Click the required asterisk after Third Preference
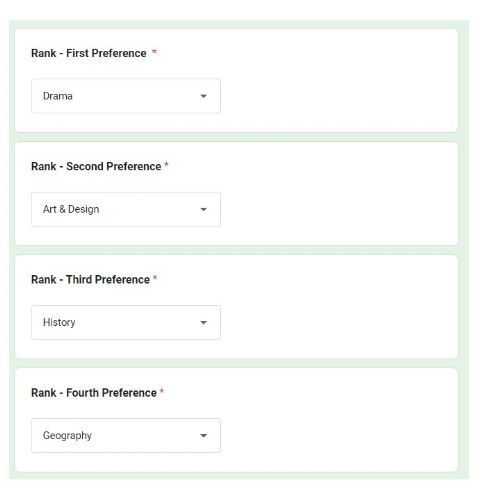Screen dimensions: 500x500 [x=155, y=278]
